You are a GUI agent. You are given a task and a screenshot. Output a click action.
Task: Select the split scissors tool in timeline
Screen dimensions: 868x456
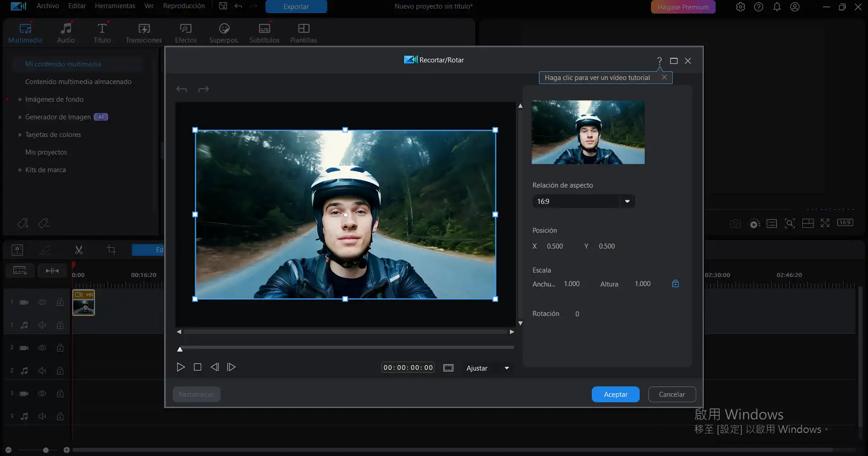tap(79, 249)
